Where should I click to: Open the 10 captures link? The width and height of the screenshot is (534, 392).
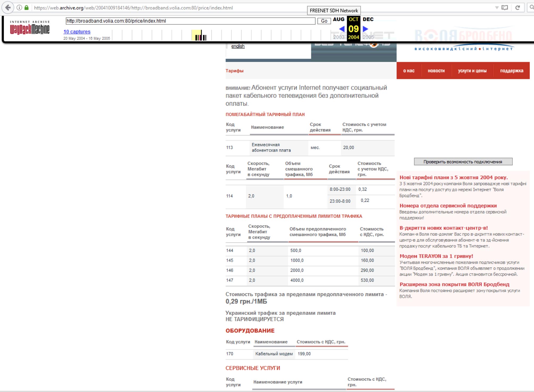pos(77,32)
